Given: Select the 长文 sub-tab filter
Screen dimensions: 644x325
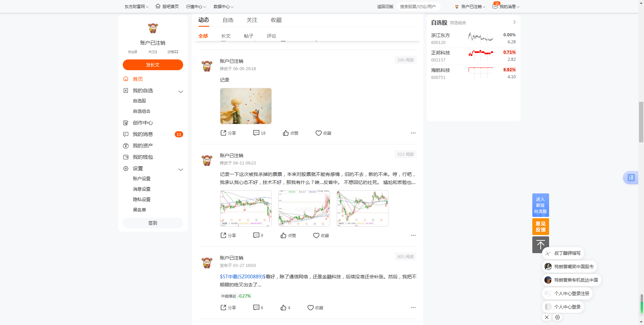Looking at the screenshot, I should (226, 36).
